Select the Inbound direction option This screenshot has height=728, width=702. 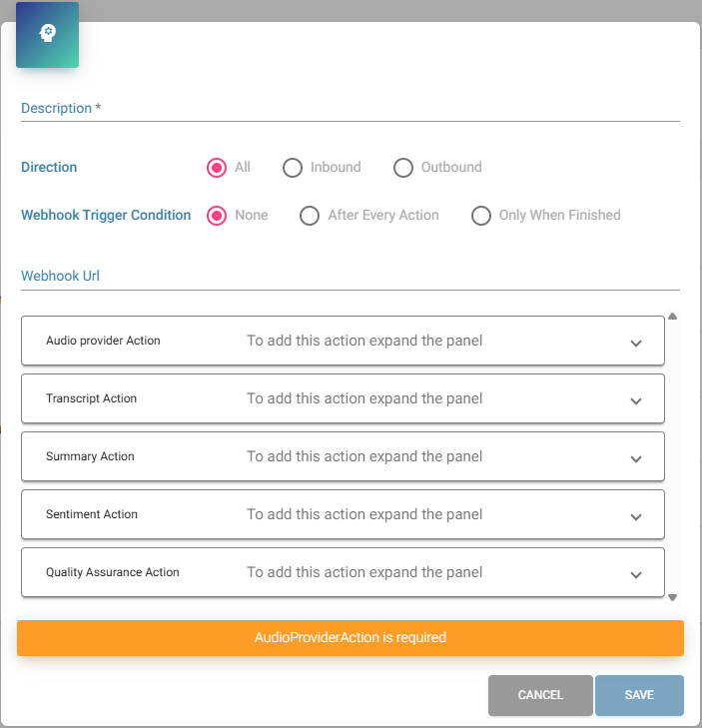(293, 168)
